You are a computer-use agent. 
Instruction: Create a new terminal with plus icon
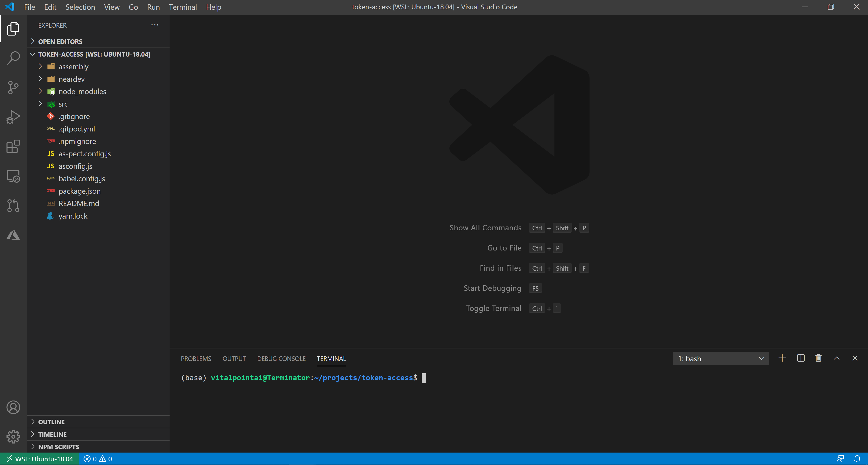782,358
